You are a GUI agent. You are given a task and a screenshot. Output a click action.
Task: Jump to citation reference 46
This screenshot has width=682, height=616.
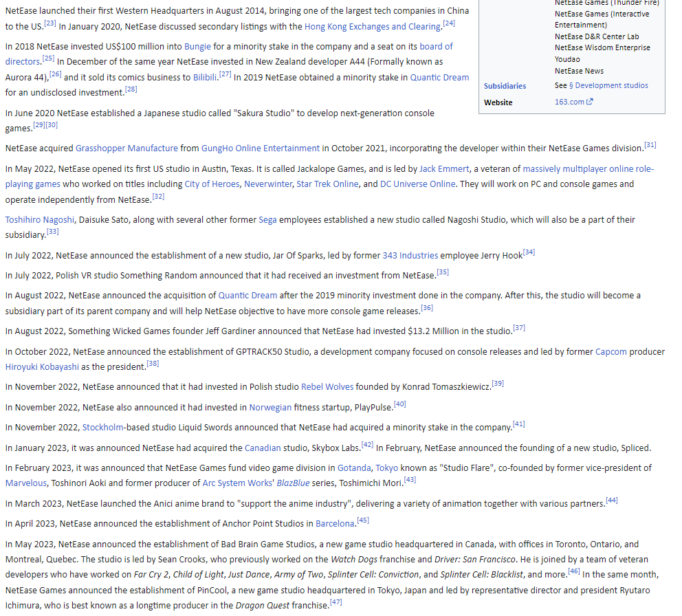tap(574, 571)
